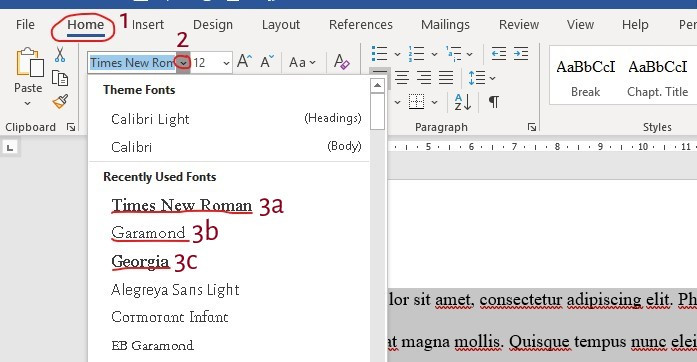Open the Help tab
The image size is (697, 362).
click(x=635, y=24)
